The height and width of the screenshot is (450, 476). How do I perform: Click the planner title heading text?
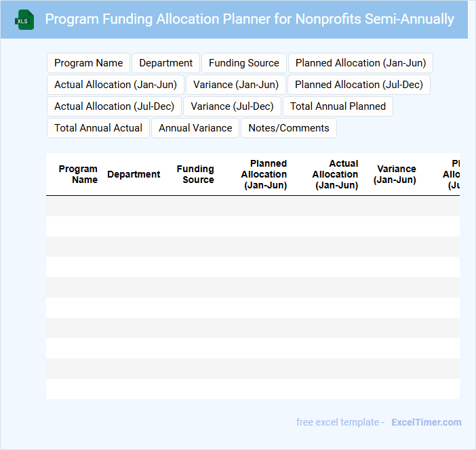pos(250,19)
